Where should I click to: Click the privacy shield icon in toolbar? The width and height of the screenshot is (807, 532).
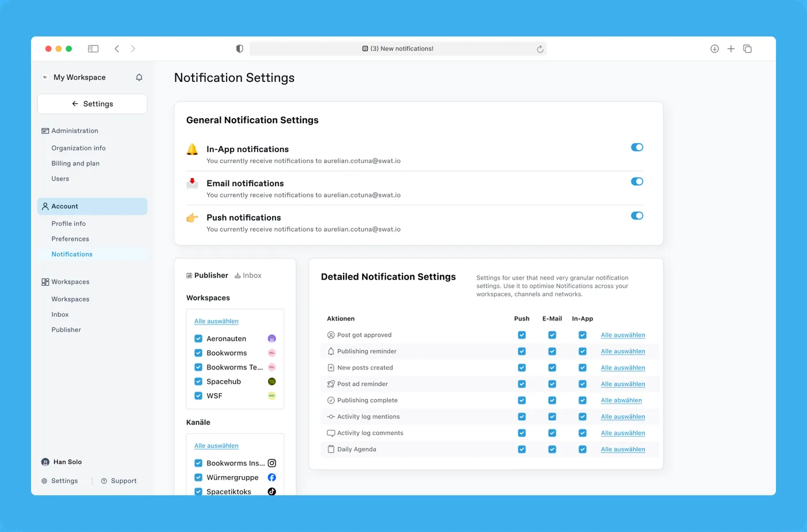click(x=240, y=49)
